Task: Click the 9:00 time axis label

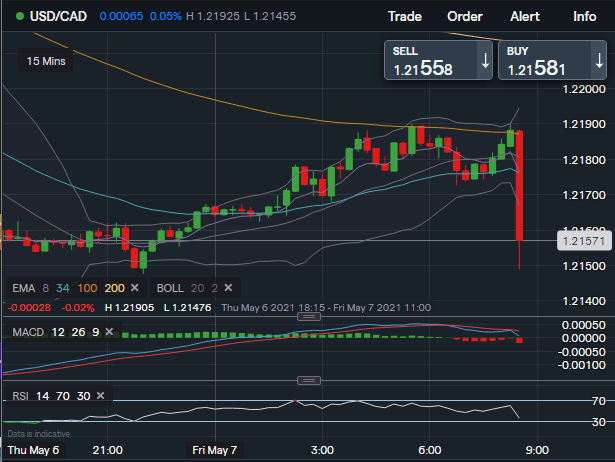Action: (x=537, y=450)
